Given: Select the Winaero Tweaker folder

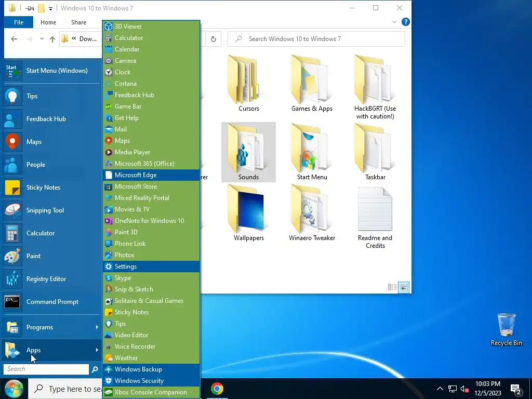Looking at the screenshot, I should pos(312,213).
